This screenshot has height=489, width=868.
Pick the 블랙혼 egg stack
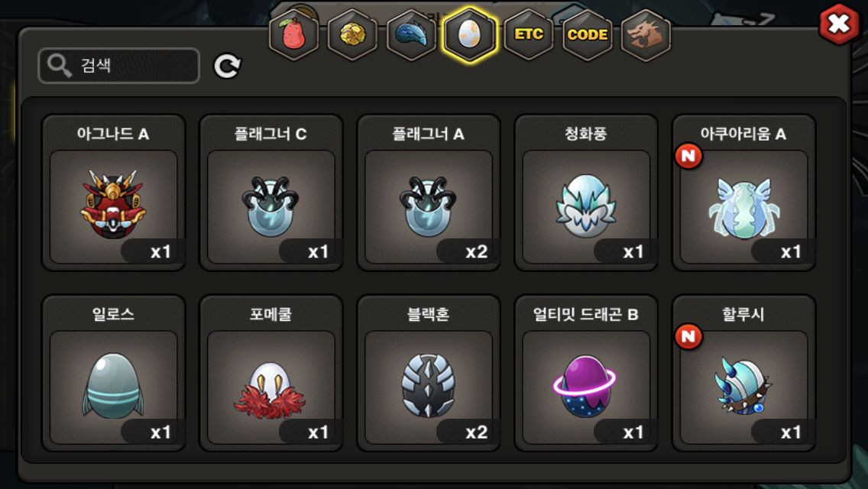click(429, 374)
